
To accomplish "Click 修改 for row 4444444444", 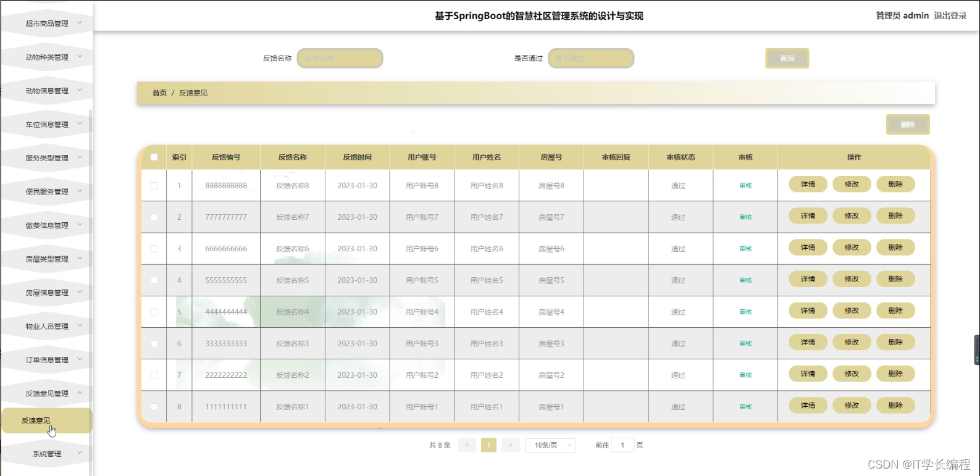I will click(x=852, y=311).
